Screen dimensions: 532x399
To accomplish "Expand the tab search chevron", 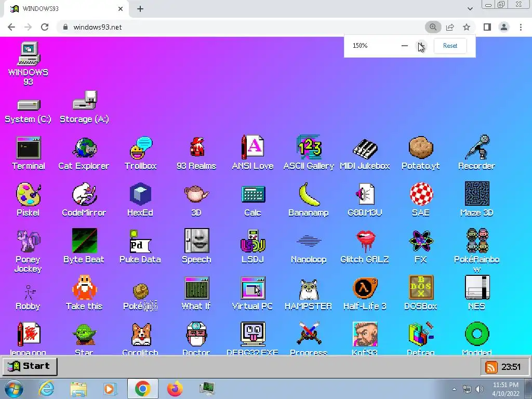I will tap(470, 9).
